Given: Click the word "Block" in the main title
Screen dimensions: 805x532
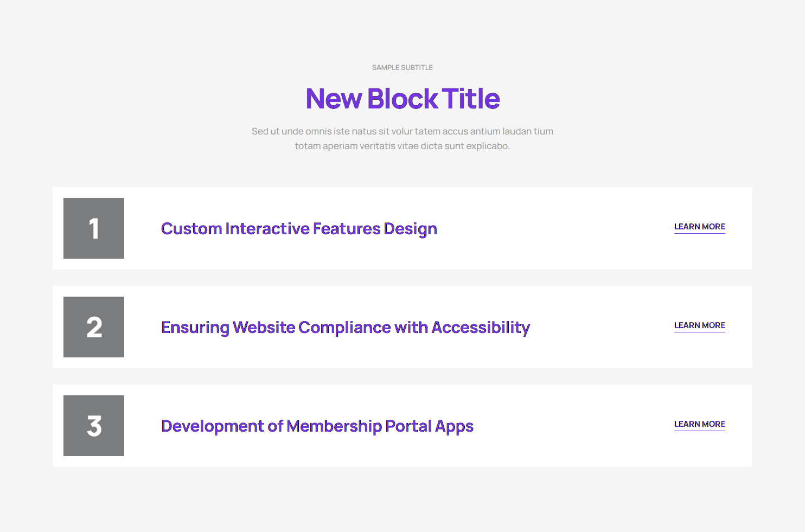Looking at the screenshot, I should tap(403, 99).
